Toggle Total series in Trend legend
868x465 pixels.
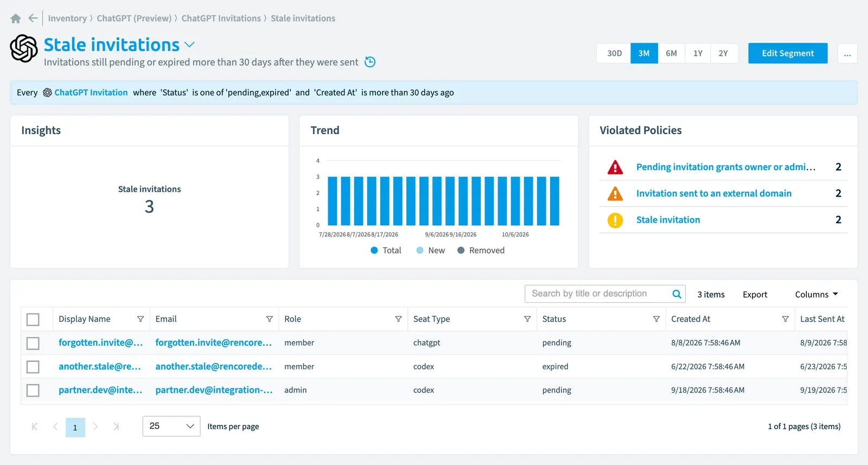coord(386,250)
